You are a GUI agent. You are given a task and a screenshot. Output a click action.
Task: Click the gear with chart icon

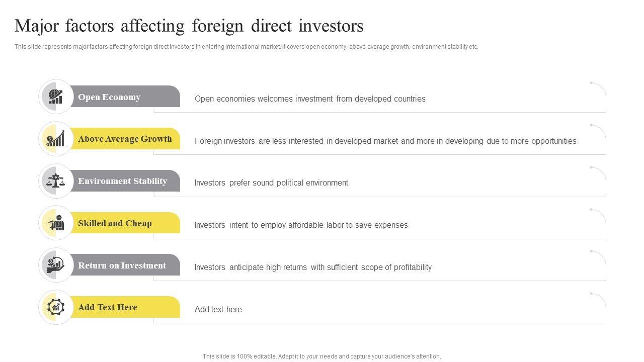pyautogui.click(x=56, y=307)
